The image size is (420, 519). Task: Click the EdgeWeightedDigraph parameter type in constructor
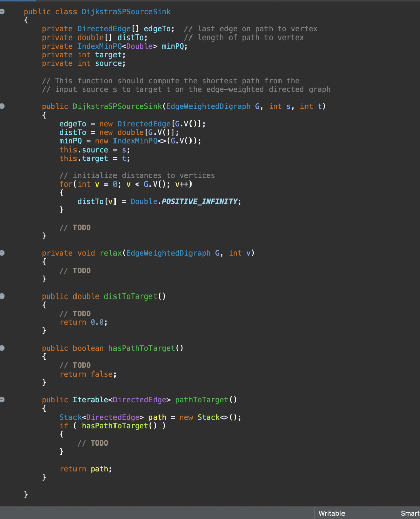(208, 106)
